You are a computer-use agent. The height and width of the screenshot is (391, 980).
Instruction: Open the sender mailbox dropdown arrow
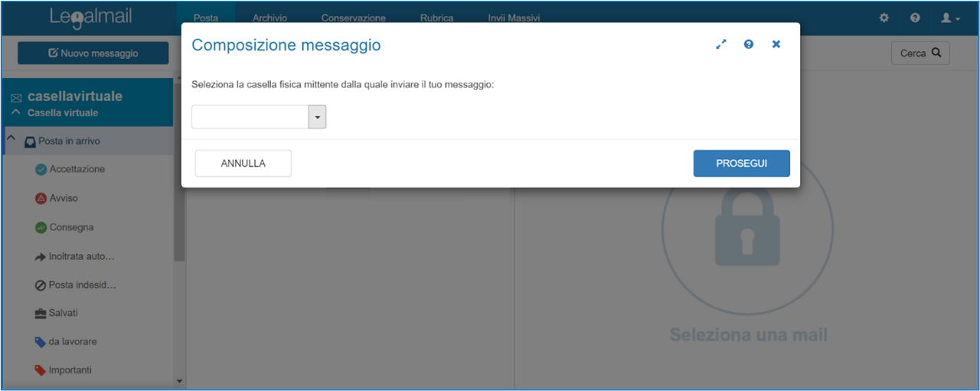[x=317, y=117]
